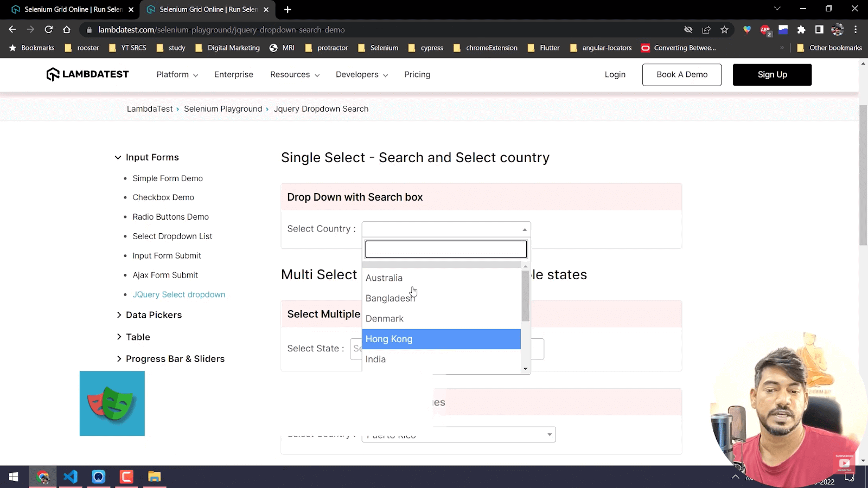This screenshot has height=488, width=868.
Task: Go back to the previous page
Action: pyautogui.click(x=12, y=30)
